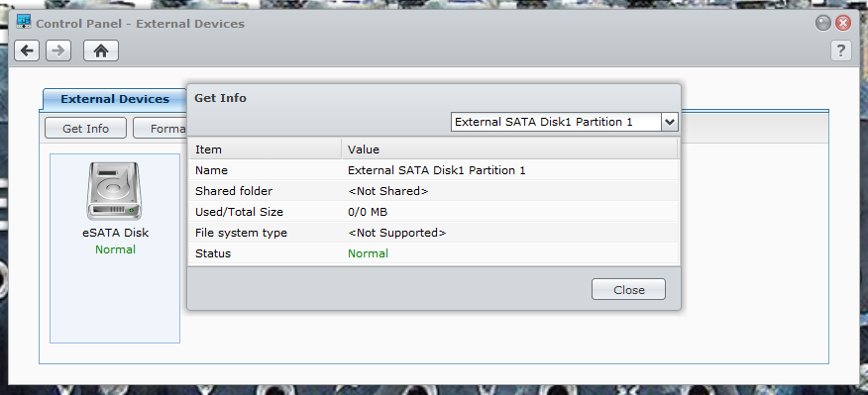Image resolution: width=868 pixels, height=395 pixels.
Task: Click the forward arrow navigation button
Action: [58, 50]
